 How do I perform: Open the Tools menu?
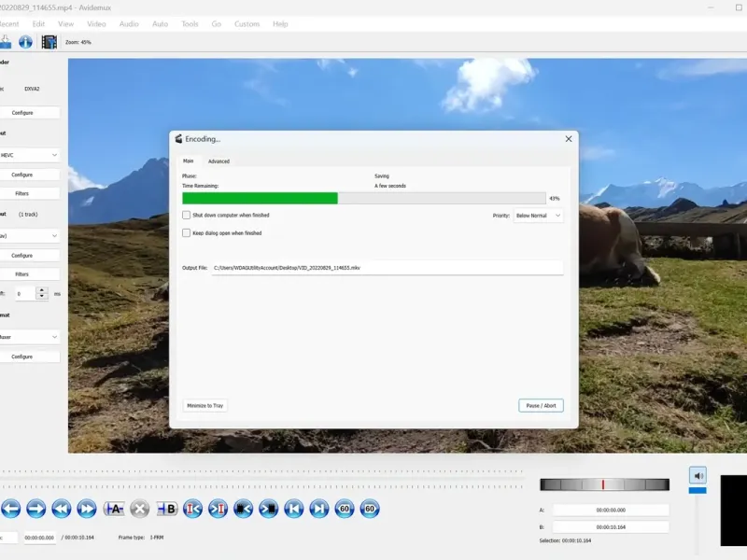point(190,24)
